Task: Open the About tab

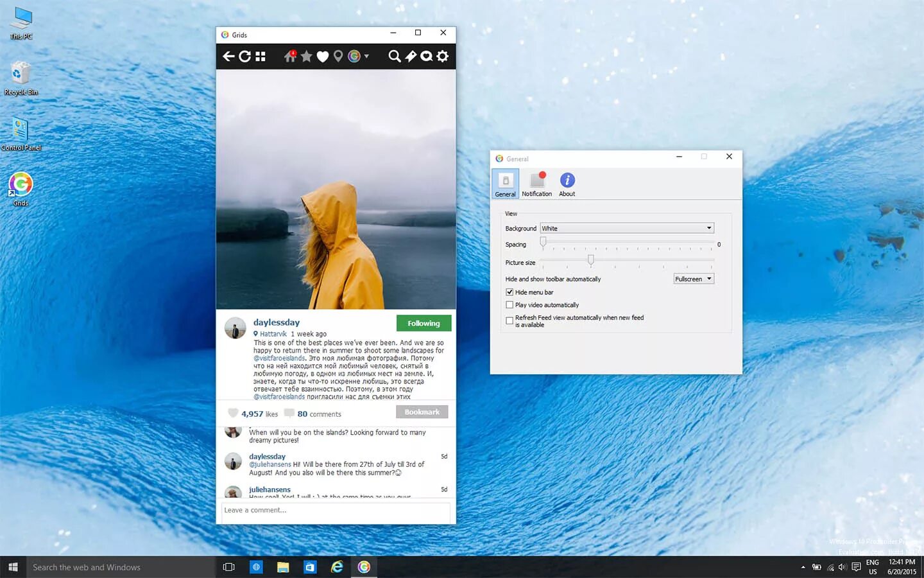Action: [x=567, y=184]
